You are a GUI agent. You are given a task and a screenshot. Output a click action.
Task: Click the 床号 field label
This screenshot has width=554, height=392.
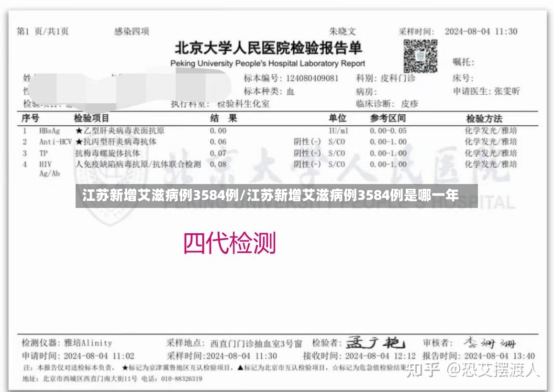pyautogui.click(x=463, y=78)
